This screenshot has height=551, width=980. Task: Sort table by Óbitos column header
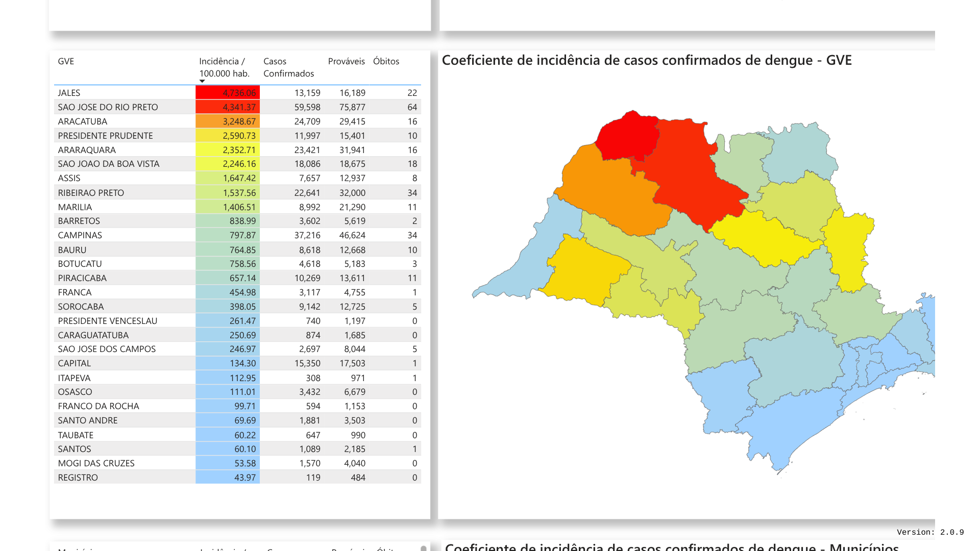[386, 61]
